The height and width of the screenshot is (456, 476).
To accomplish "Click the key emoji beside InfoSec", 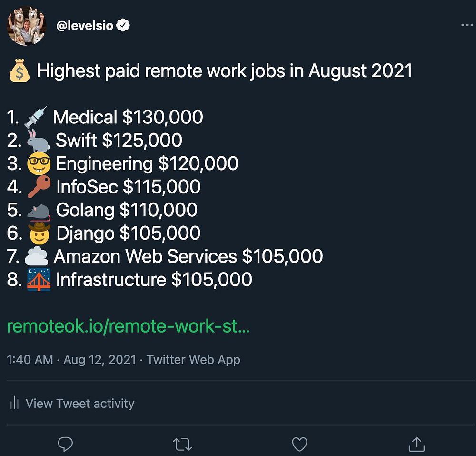I will [39, 187].
